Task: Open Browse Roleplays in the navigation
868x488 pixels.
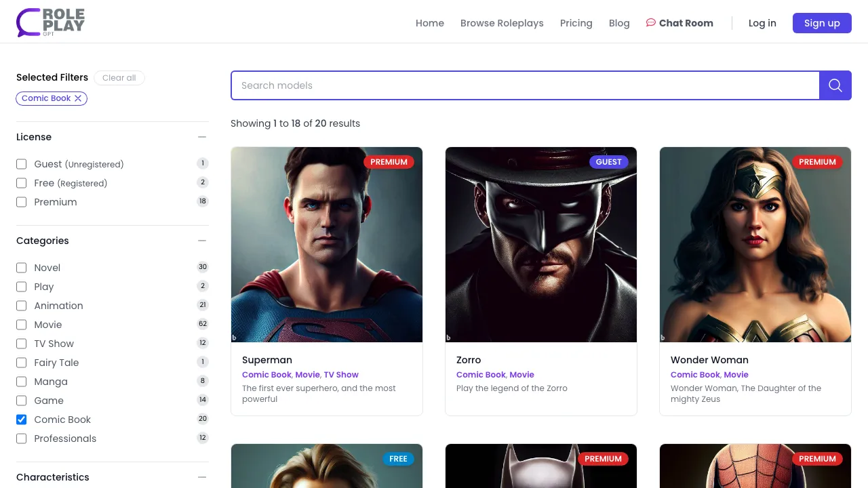Action: click(502, 23)
